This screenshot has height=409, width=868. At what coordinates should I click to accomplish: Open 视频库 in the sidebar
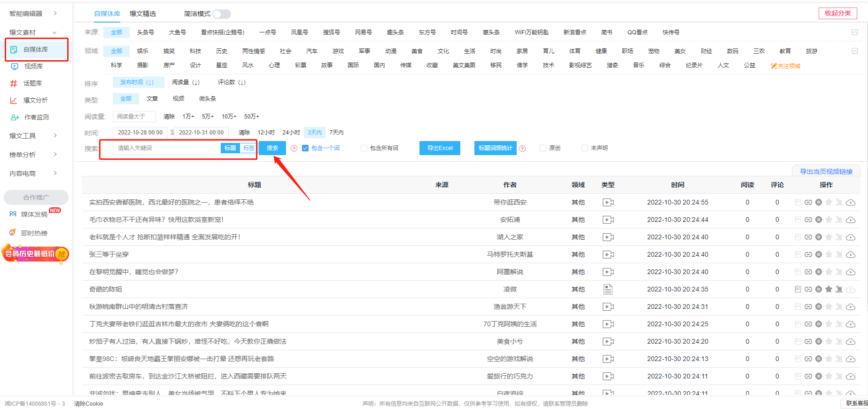(33, 66)
